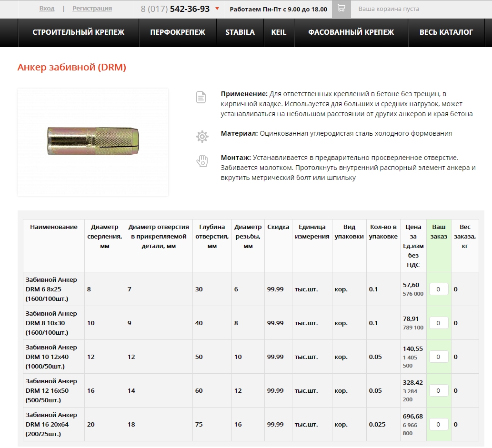Open the ПЕРФОКРЕПЕЖ menu
Image resolution: width=492 pixels, height=448 pixels.
pyautogui.click(x=178, y=32)
